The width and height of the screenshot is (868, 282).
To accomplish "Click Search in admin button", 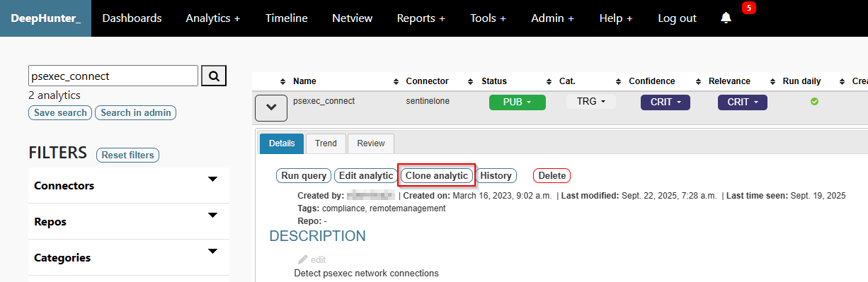I will pyautogui.click(x=136, y=112).
